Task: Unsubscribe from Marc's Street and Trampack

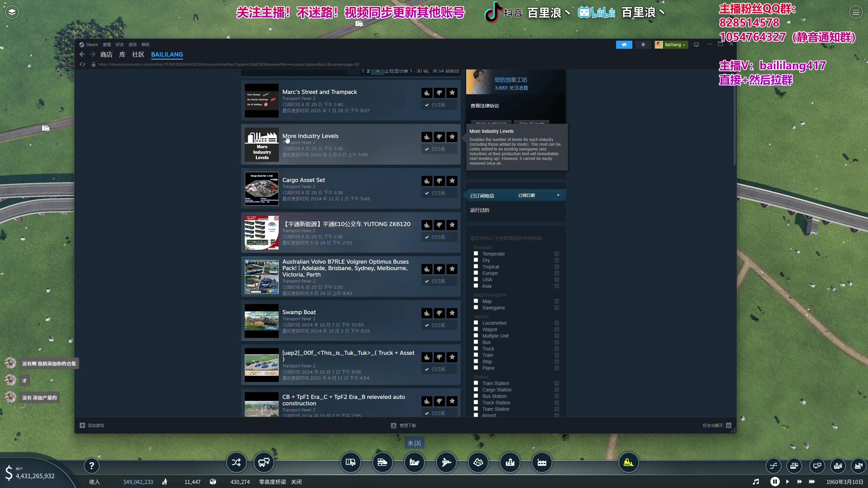Action: click(x=439, y=105)
